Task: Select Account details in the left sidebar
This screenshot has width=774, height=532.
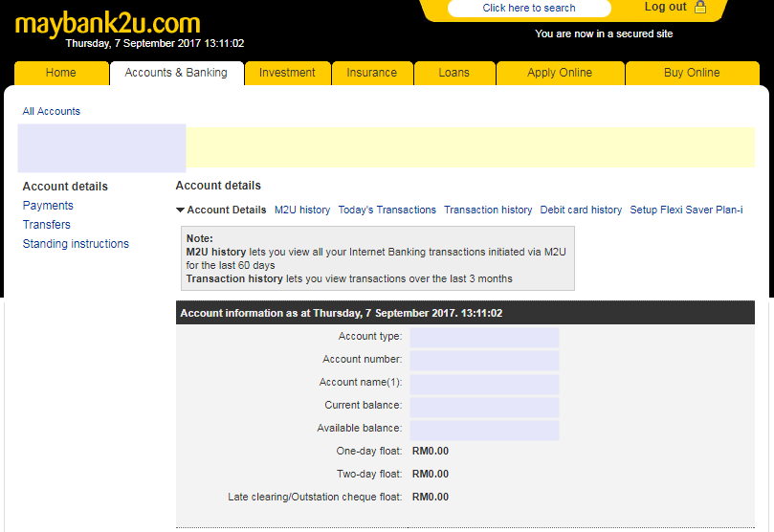Action: coord(65,187)
